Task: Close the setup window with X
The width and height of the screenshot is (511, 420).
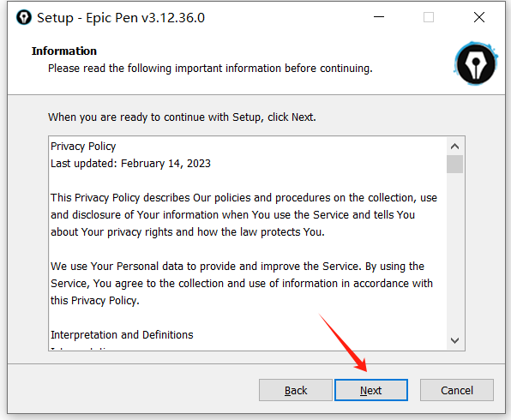Action: click(x=478, y=17)
